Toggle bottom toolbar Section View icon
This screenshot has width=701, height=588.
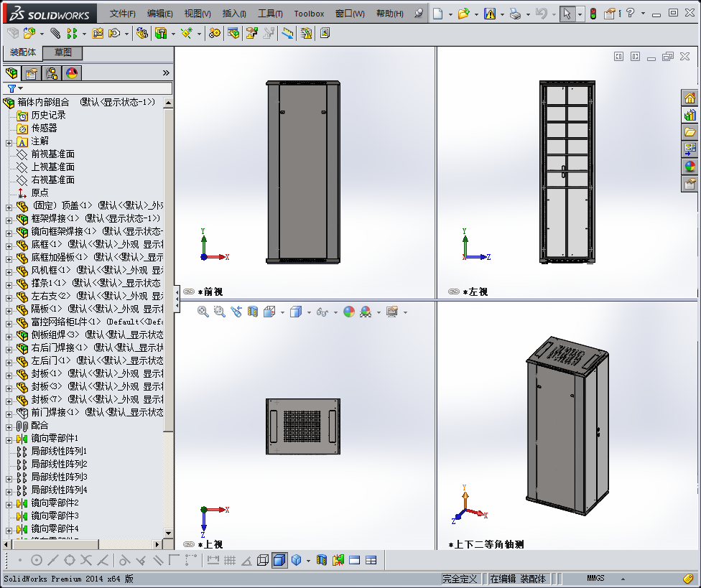322,560
